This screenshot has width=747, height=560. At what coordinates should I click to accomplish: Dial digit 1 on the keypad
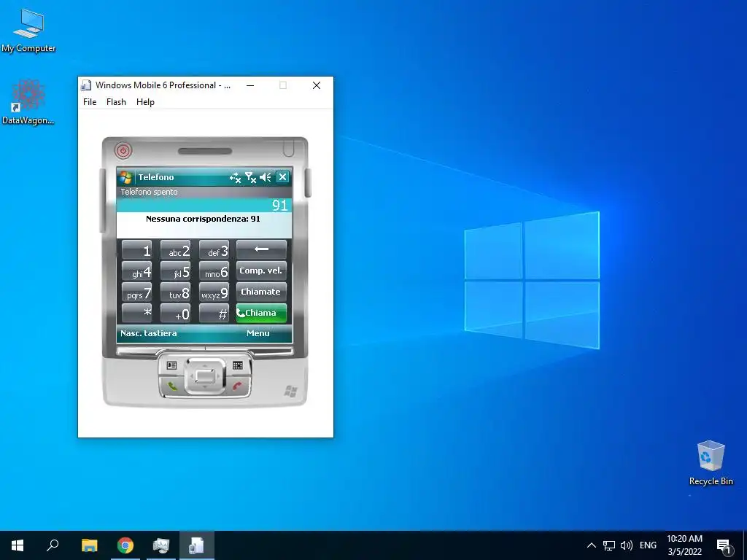[137, 249]
